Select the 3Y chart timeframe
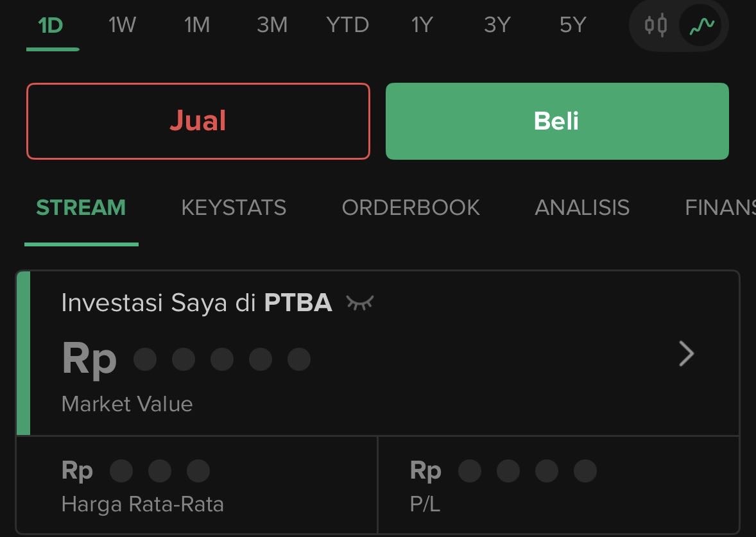756x537 pixels. [x=497, y=26]
